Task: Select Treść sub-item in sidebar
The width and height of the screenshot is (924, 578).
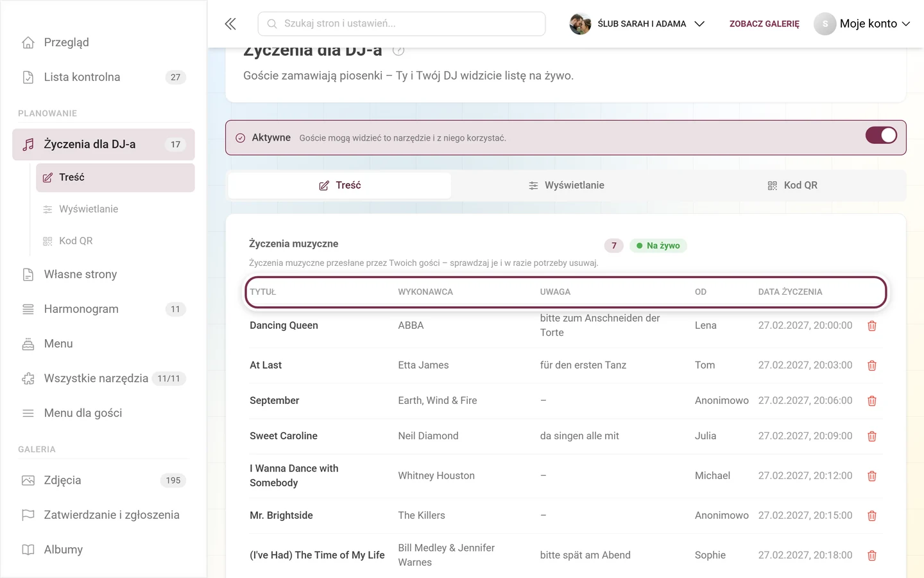Action: (x=116, y=177)
